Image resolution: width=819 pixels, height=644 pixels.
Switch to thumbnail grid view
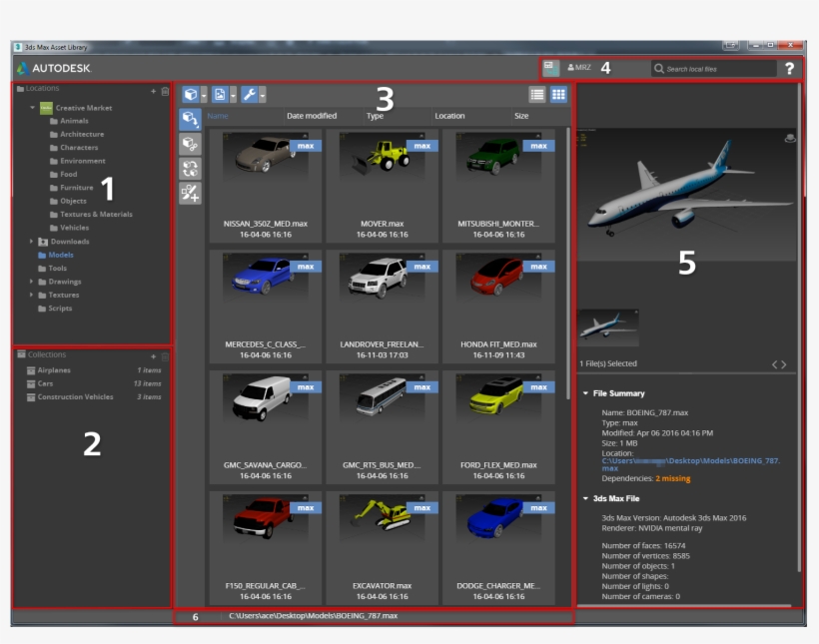point(558,95)
